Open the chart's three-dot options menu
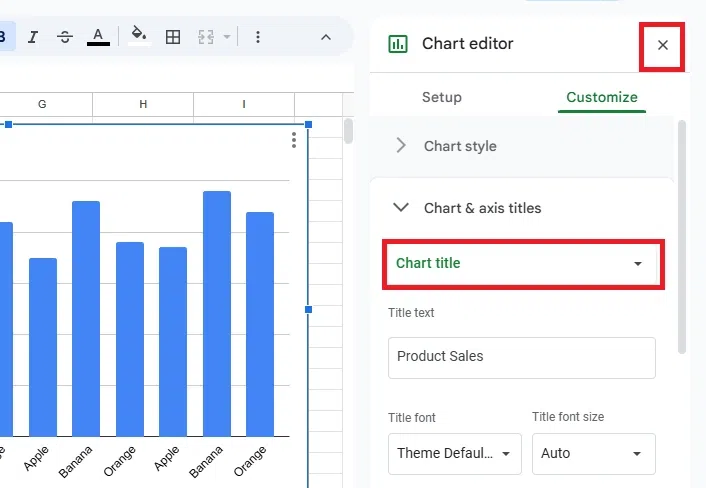706x488 pixels. point(293,140)
